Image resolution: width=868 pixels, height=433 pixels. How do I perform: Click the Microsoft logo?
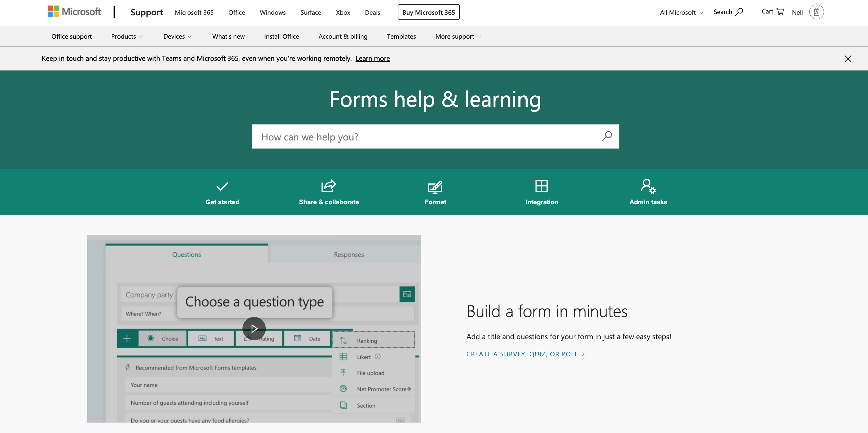tap(74, 12)
